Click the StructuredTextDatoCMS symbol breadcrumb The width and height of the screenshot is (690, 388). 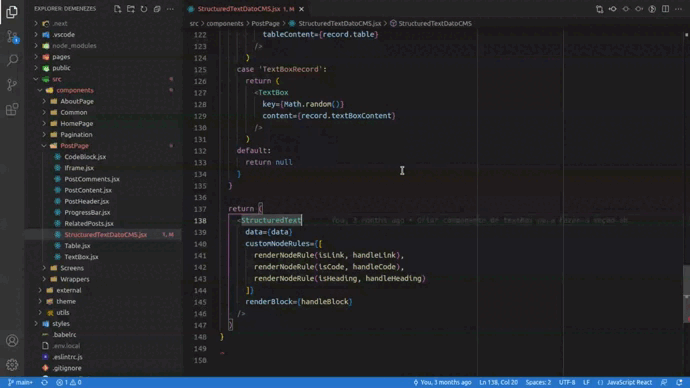pyautogui.click(x=431, y=23)
